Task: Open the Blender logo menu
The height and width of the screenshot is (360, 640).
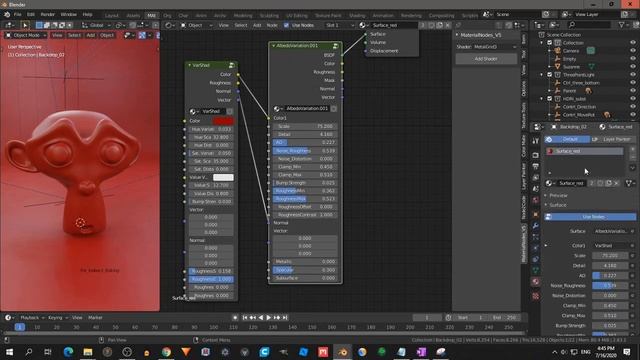Action: (7, 14)
